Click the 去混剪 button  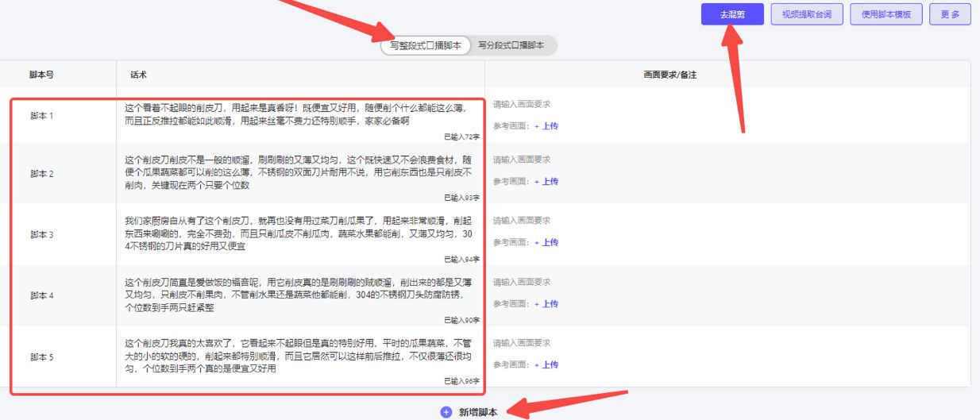tap(732, 14)
